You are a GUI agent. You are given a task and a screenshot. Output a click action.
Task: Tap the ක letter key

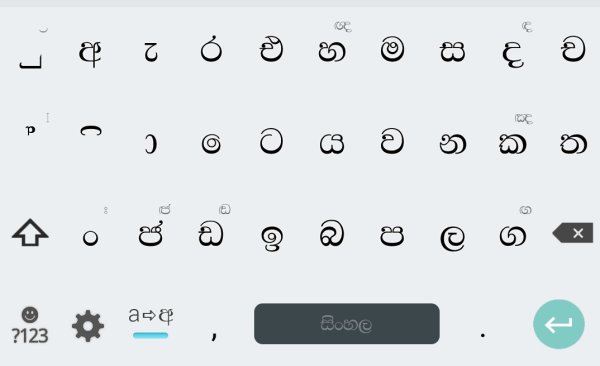pos(512,144)
